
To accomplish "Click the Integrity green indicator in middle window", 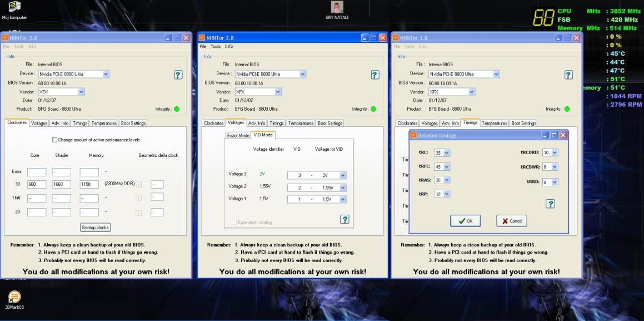I will pos(373,109).
